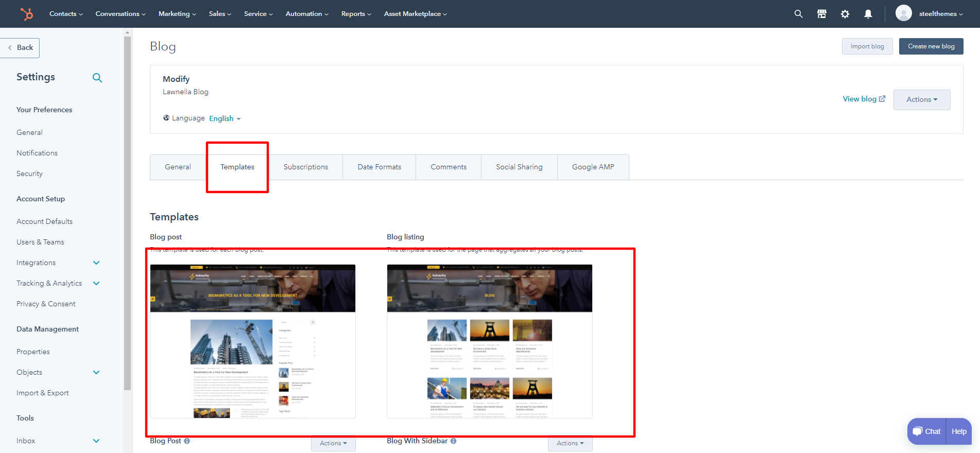Click Create new blog
The image size is (980, 453).
click(x=931, y=46)
